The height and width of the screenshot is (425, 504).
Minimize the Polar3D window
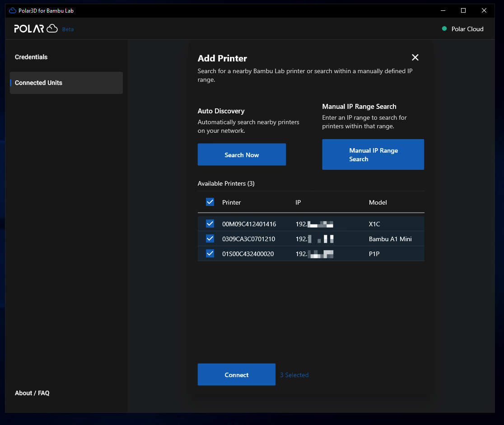point(443,10)
